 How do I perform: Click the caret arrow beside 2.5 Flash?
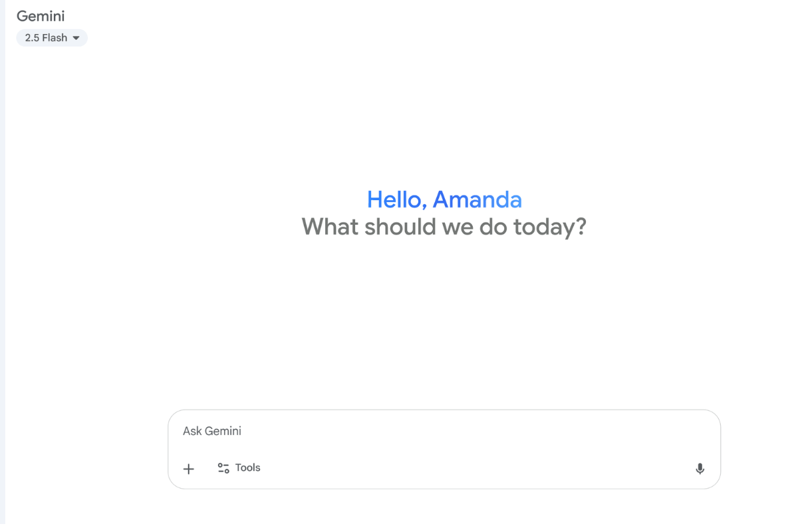(x=76, y=39)
